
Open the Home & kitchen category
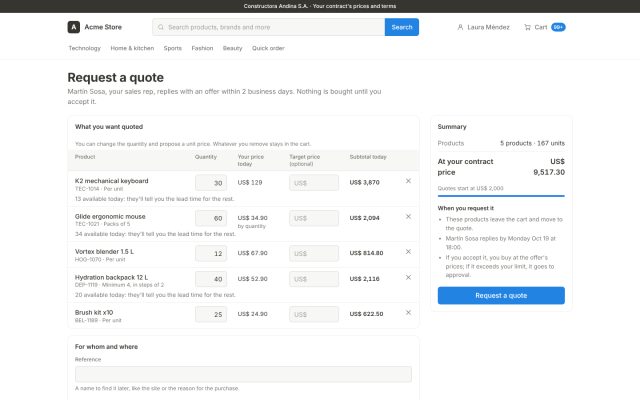(132, 48)
